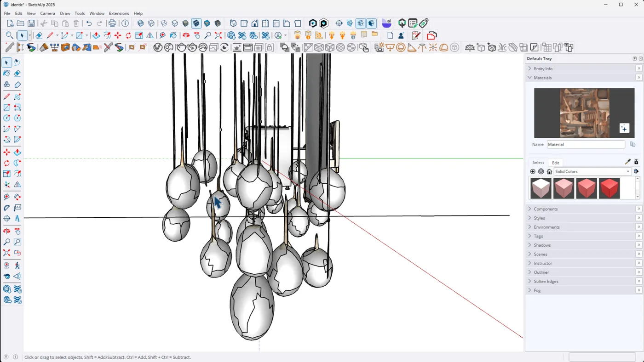Select the Walk tool in left toolbar

[x=17, y=265]
